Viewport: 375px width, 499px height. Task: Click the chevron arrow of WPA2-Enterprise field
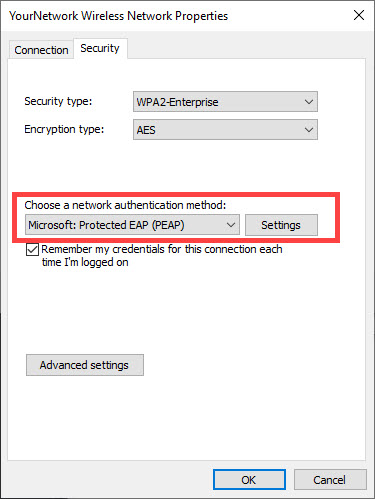[x=309, y=102]
